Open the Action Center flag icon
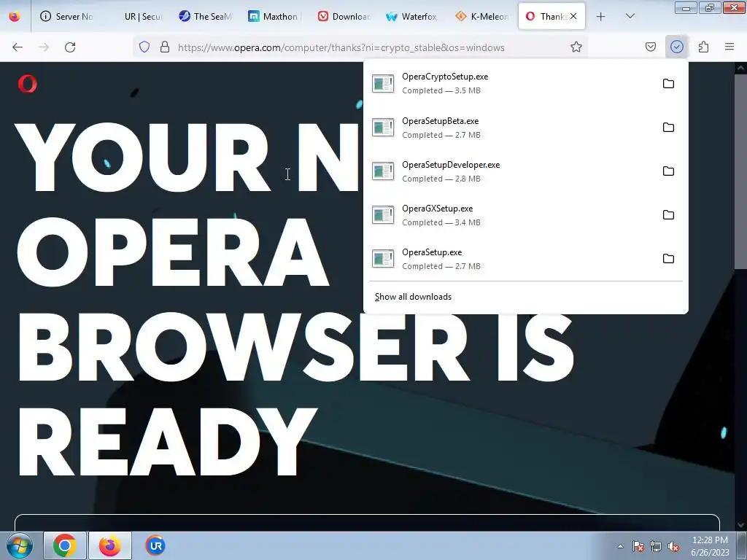Viewport: 747px width, 560px height. coord(638,546)
